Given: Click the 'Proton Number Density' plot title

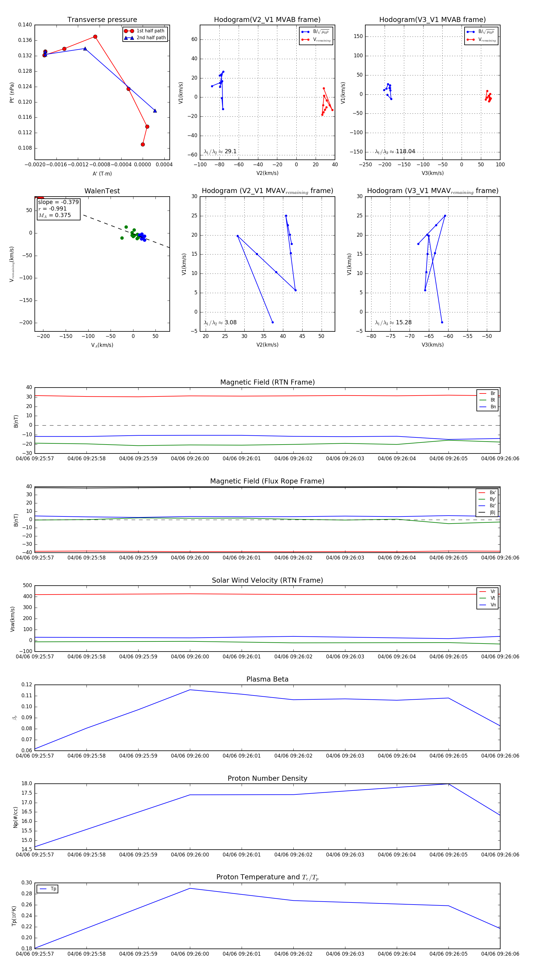Looking at the screenshot, I should [x=267, y=778].
